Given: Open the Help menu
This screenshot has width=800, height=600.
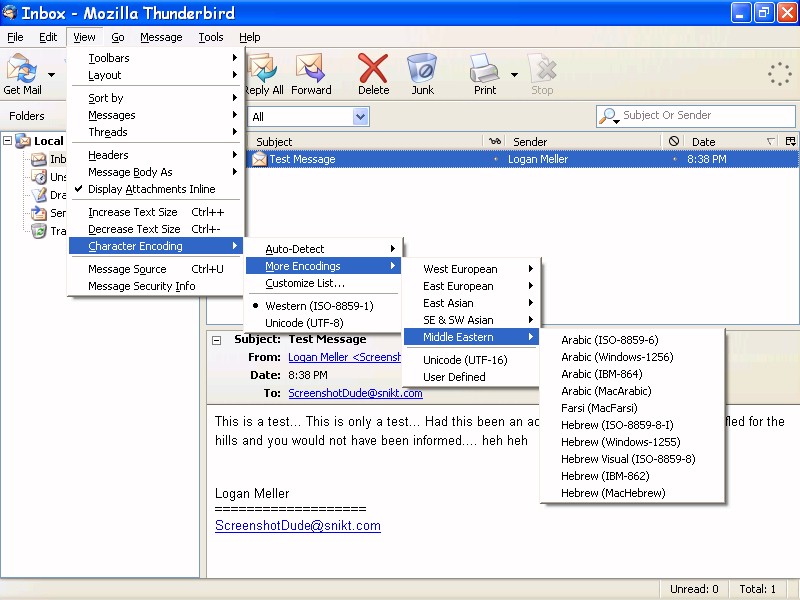Looking at the screenshot, I should pyautogui.click(x=249, y=37).
